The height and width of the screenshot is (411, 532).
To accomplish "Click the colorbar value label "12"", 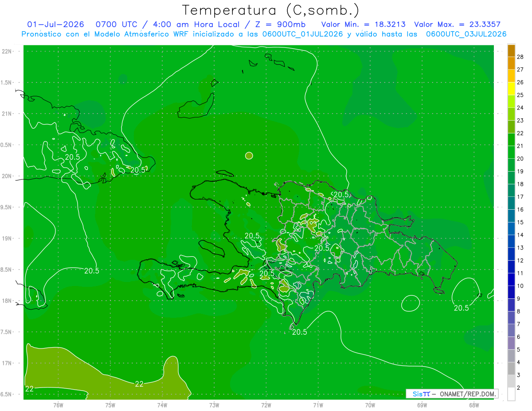I will (520, 260).
